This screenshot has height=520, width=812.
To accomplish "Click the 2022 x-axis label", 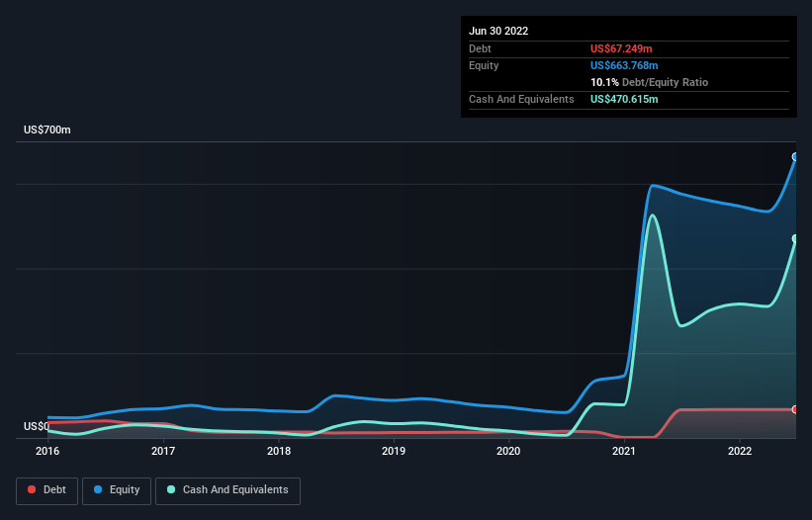I will point(740,451).
